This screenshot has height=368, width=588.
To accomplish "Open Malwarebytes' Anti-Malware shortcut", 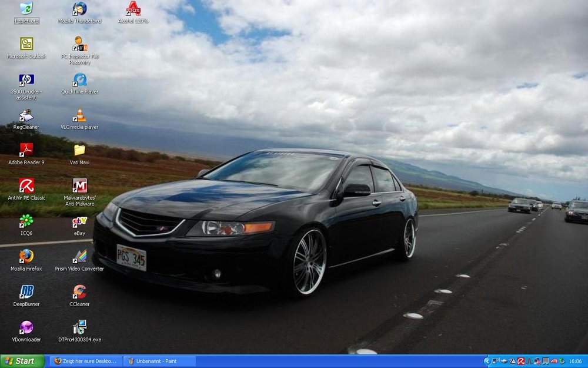I will (x=79, y=185).
